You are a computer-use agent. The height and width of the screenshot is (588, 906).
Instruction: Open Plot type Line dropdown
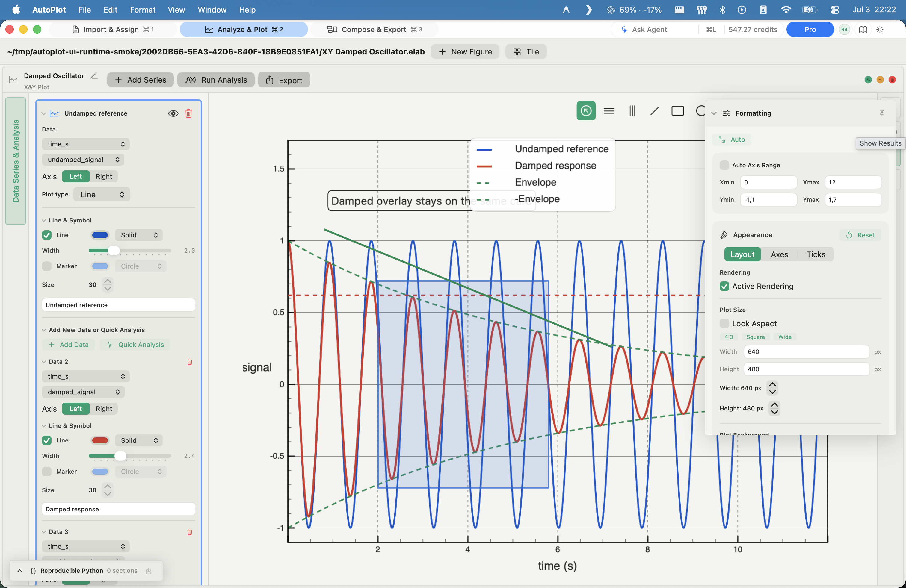102,194
